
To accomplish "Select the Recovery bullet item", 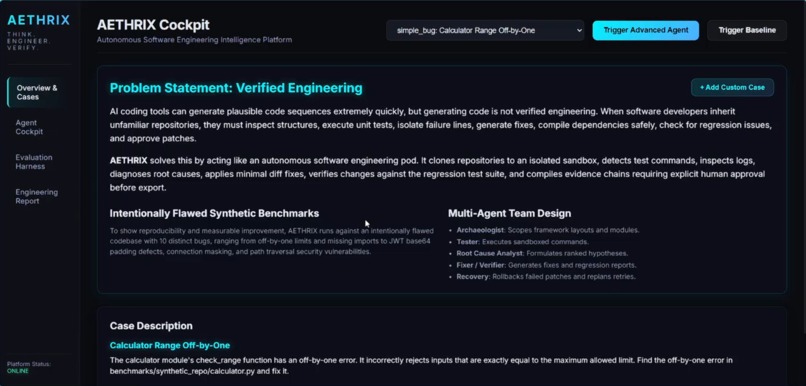I will tap(546, 277).
